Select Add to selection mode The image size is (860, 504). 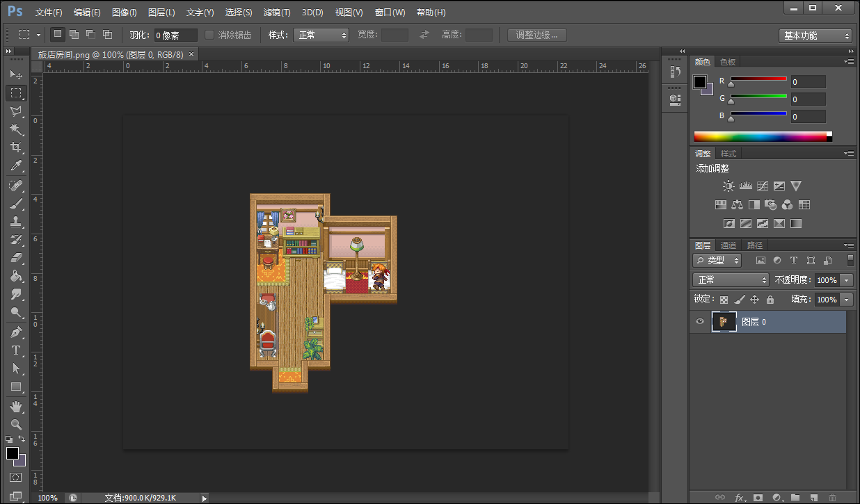pyautogui.click(x=74, y=34)
